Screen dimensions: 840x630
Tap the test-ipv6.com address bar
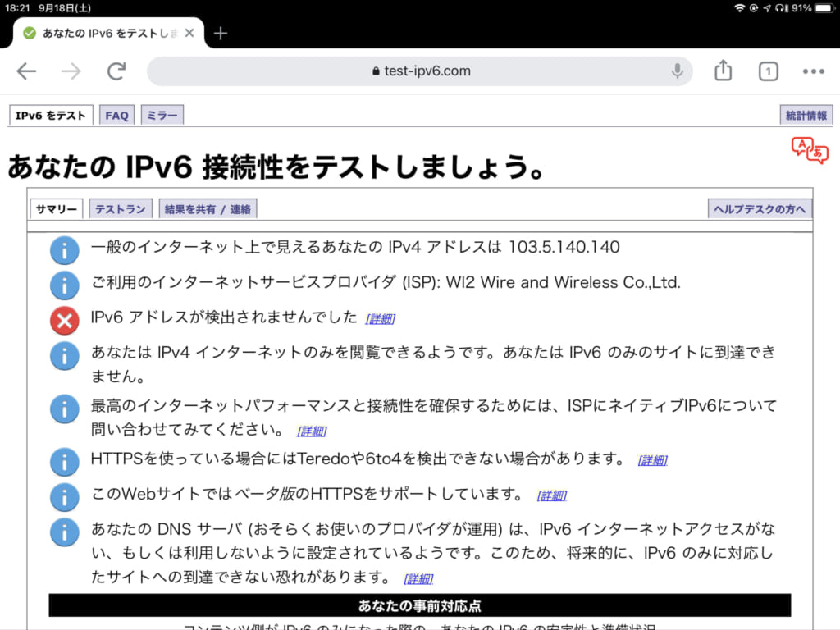point(420,71)
